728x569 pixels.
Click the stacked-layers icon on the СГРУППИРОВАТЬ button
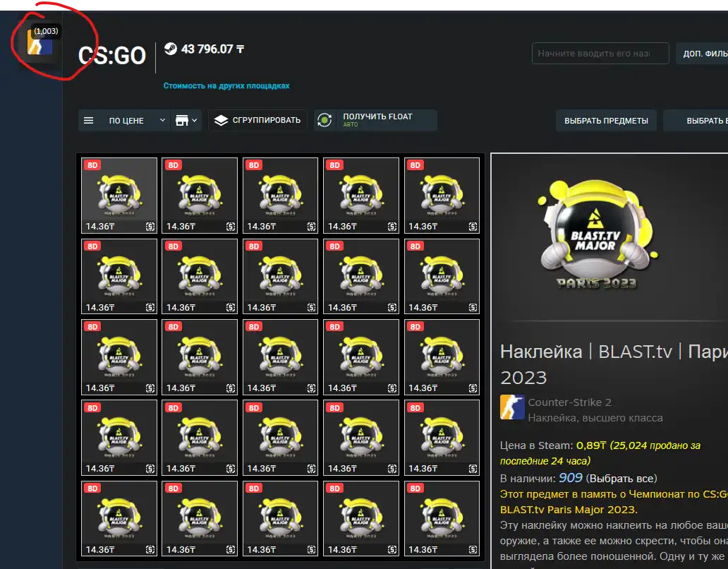tap(221, 120)
